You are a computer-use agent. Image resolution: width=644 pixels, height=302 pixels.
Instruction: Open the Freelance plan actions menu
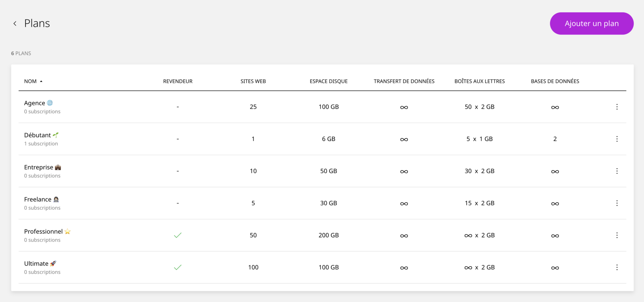[617, 203]
